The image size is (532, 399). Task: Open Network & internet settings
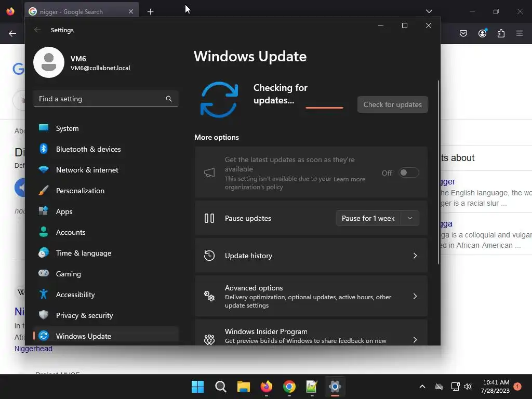tap(106, 170)
